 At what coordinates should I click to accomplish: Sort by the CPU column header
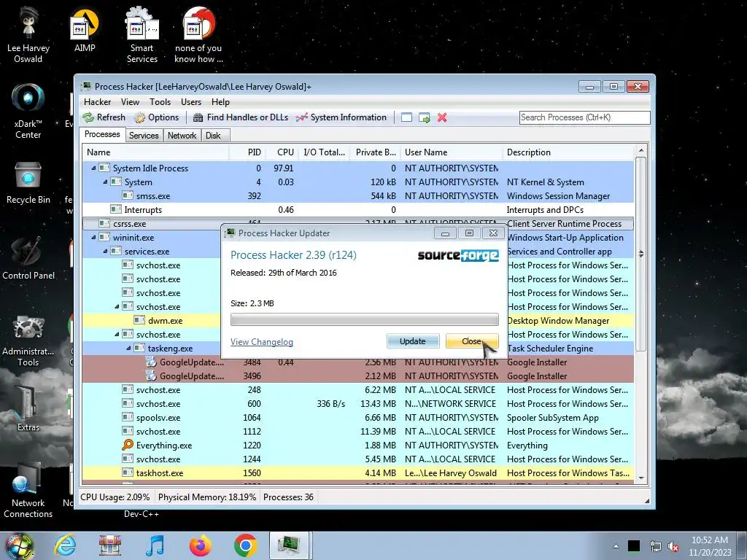click(281, 152)
